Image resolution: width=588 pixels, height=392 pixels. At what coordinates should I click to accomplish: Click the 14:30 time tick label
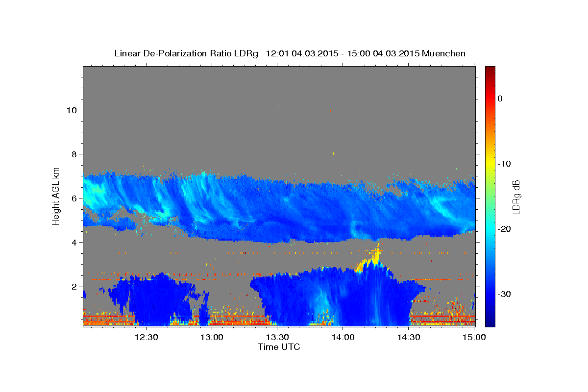(408, 337)
